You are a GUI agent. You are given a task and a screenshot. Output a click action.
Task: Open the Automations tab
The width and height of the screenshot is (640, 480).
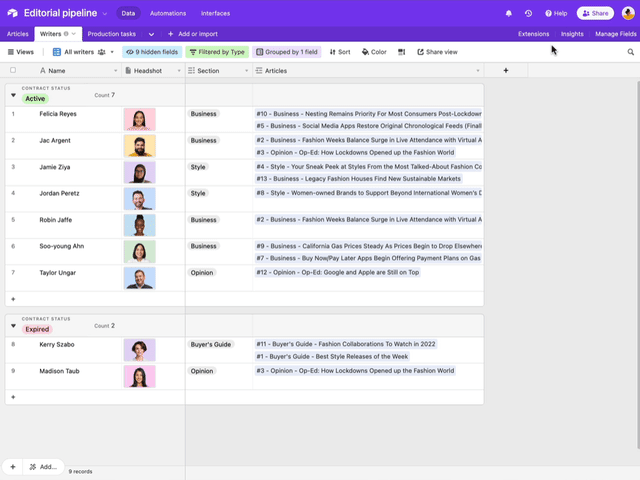pyautogui.click(x=168, y=13)
